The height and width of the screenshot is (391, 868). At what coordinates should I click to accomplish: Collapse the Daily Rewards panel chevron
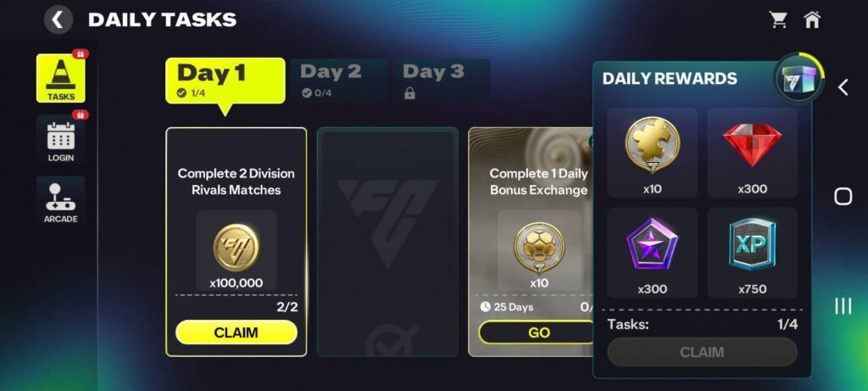pos(843,87)
